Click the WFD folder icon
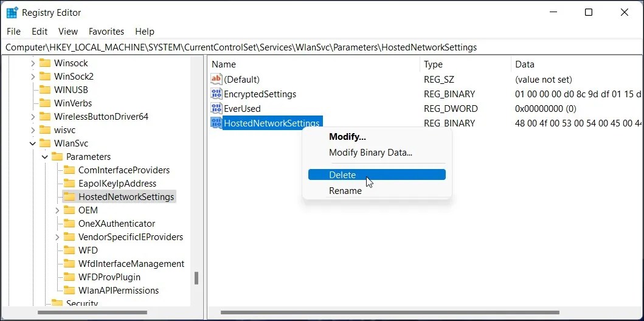This screenshot has height=321, width=644. click(x=69, y=250)
